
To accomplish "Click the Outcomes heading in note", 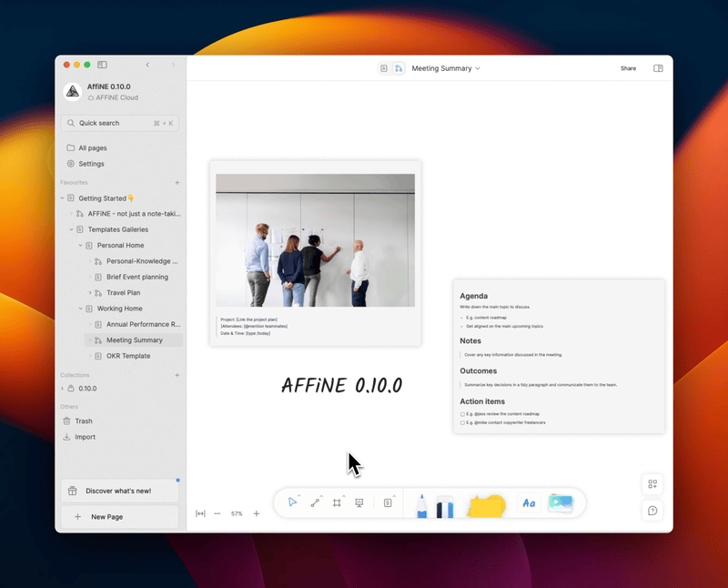I will [x=479, y=370].
